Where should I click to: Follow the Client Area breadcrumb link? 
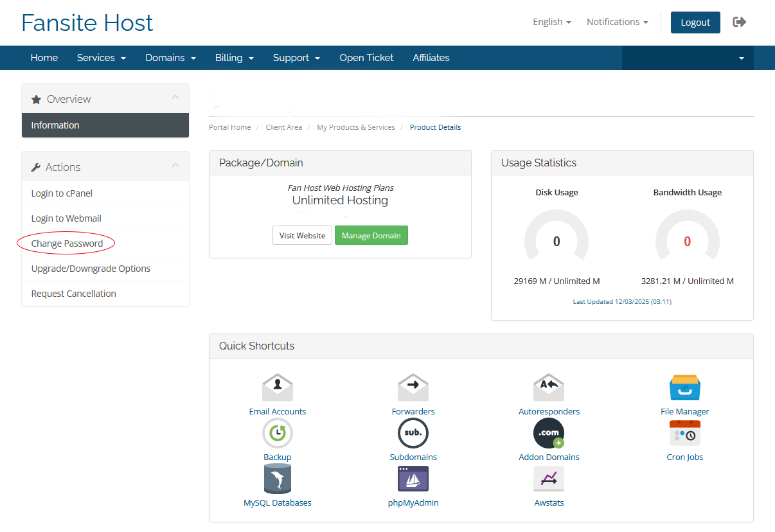tap(283, 127)
